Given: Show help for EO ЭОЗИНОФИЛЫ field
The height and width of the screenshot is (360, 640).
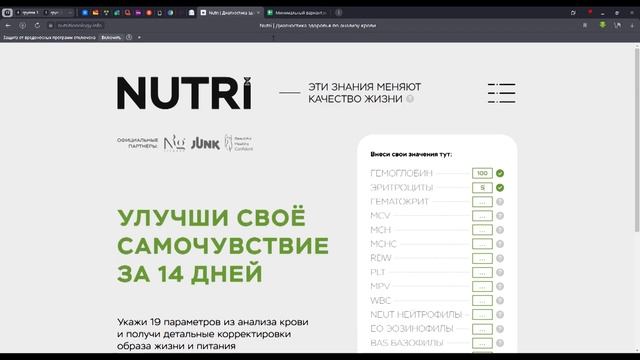Looking at the screenshot, I should click(500, 329).
